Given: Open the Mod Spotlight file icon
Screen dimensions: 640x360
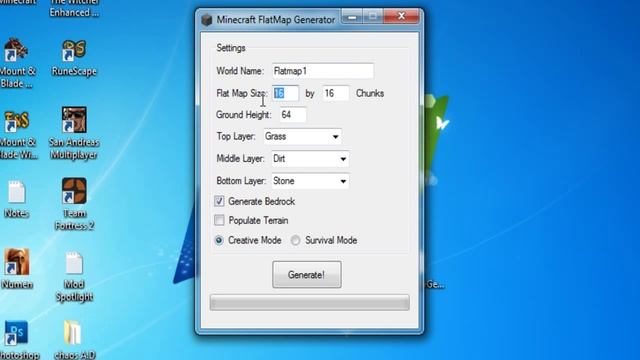Looking at the screenshot, I should coord(74,277).
